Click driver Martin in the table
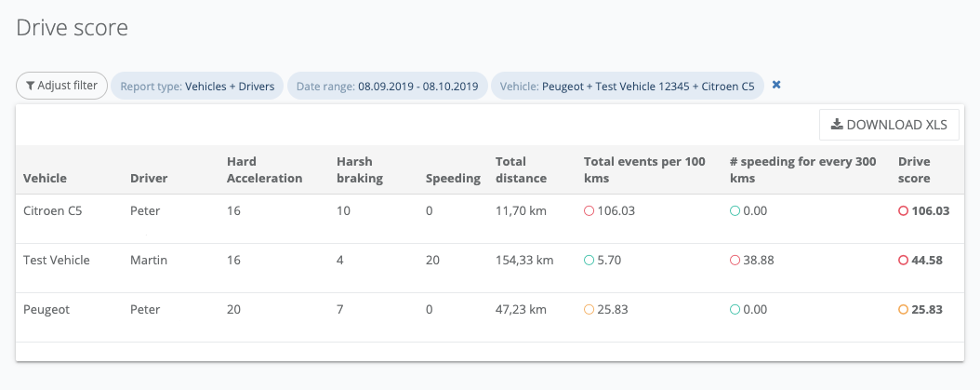This screenshot has height=390, width=980. tap(149, 260)
